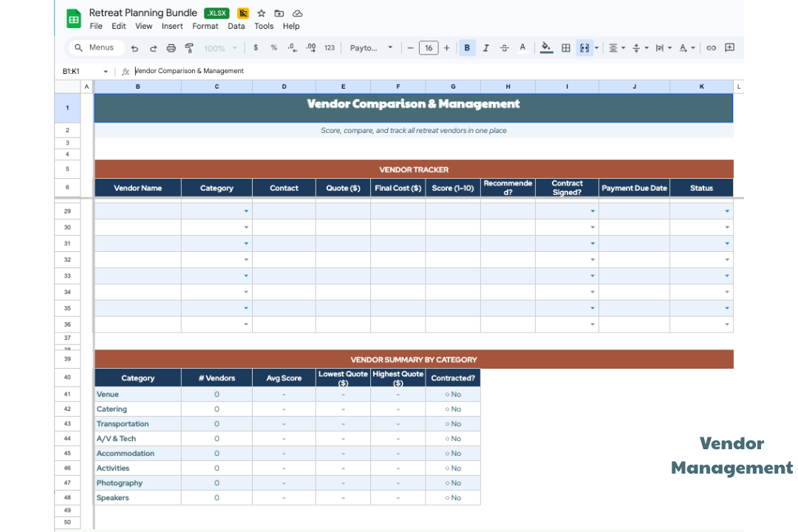Open a Category dropdown in row 29
This screenshot has height=532, width=798.
point(248,211)
